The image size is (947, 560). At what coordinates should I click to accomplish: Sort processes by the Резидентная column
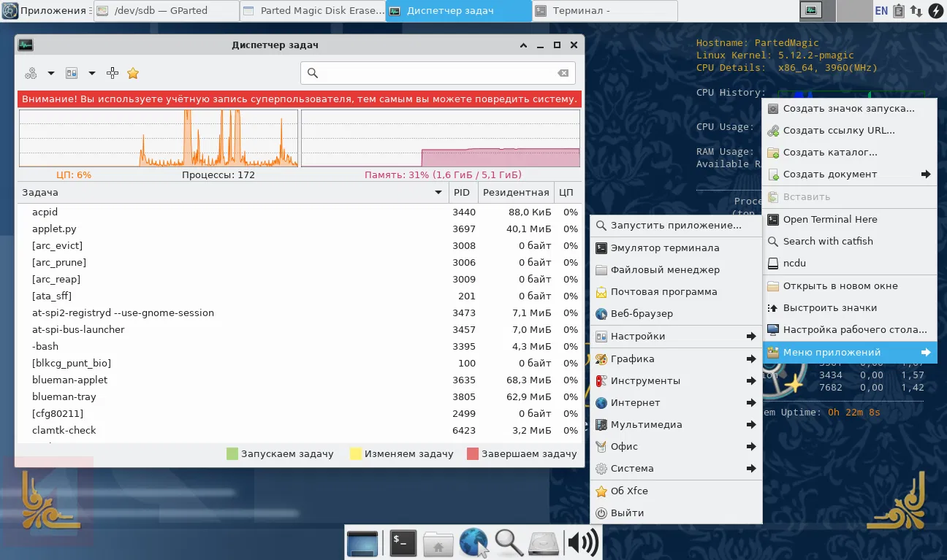516,193
